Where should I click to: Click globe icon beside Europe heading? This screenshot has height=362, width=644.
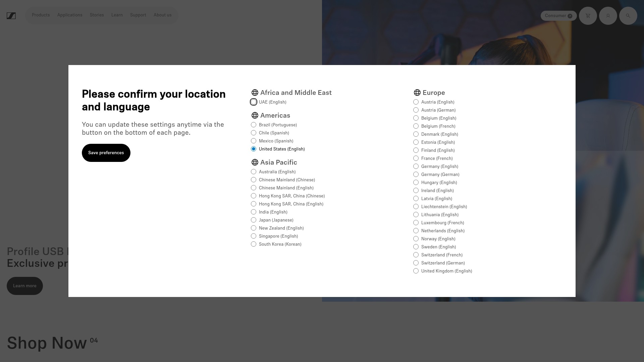click(417, 93)
